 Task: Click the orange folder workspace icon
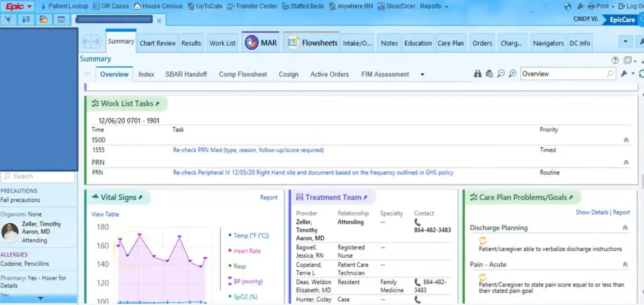(x=44, y=20)
